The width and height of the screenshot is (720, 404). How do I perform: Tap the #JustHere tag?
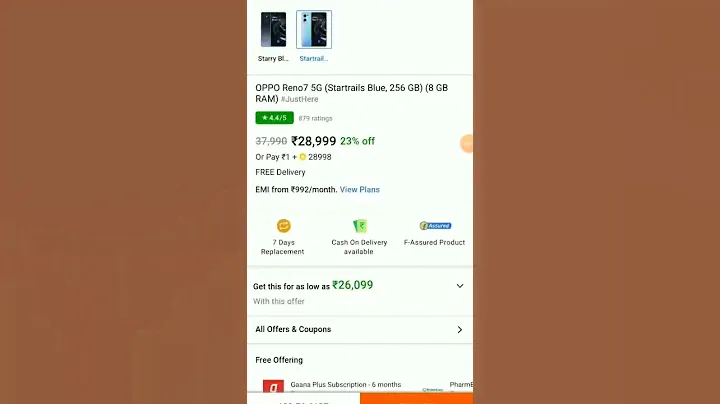299,99
